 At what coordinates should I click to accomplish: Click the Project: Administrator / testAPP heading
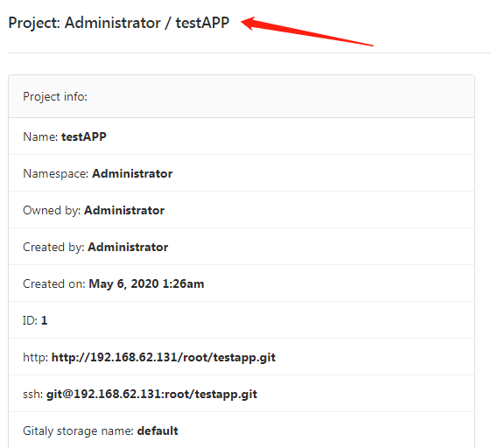pos(119,23)
